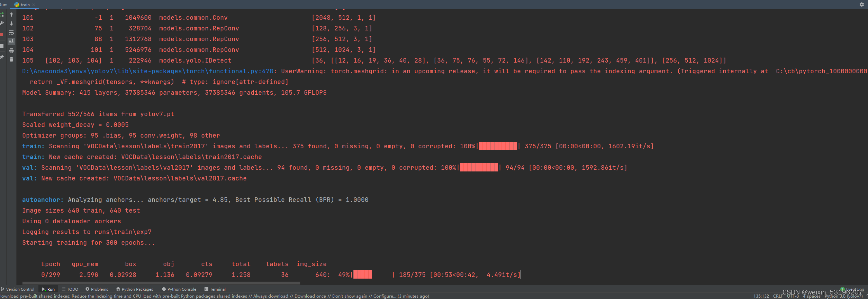Click the 'Optimizer groups' output line
This screenshot has width=868, height=299.
click(x=121, y=136)
